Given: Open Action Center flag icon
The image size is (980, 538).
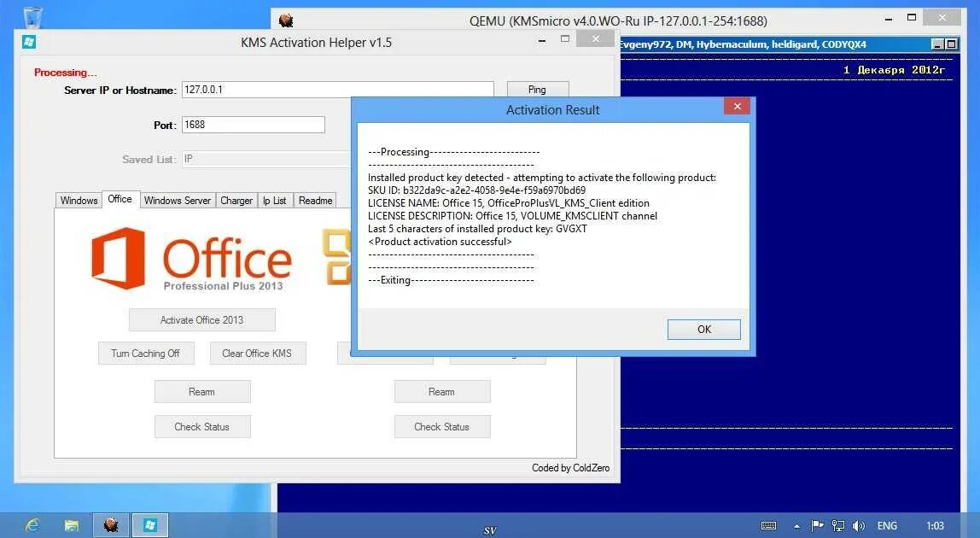Looking at the screenshot, I should pos(817,525).
